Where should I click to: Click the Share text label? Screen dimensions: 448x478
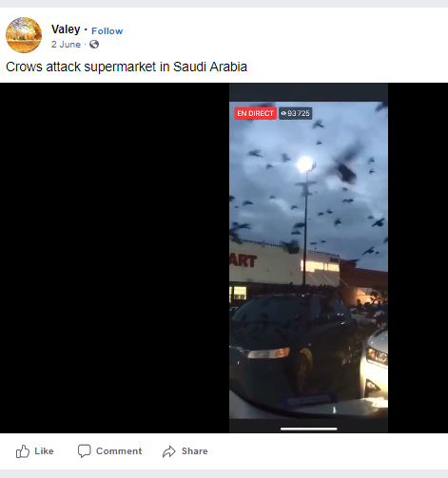point(195,451)
